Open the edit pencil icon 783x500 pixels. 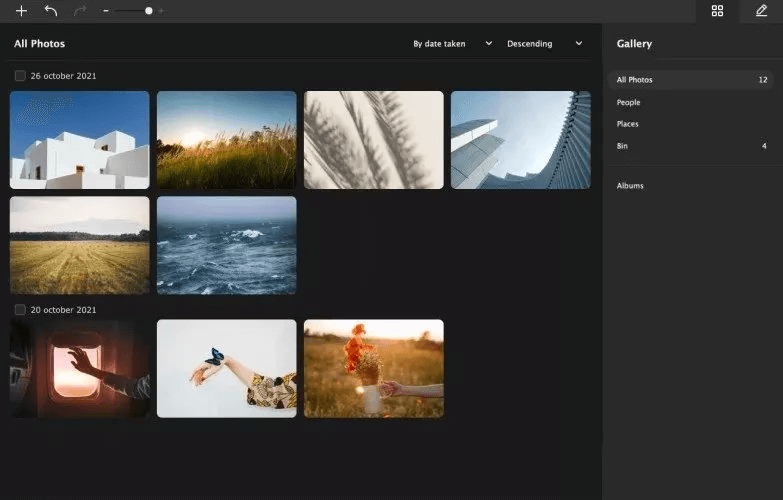pyautogui.click(x=761, y=11)
